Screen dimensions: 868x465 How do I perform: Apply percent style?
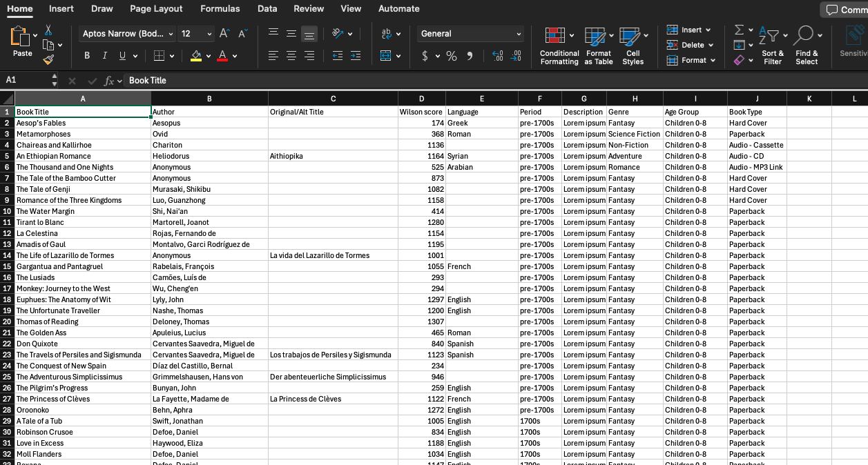(452, 56)
